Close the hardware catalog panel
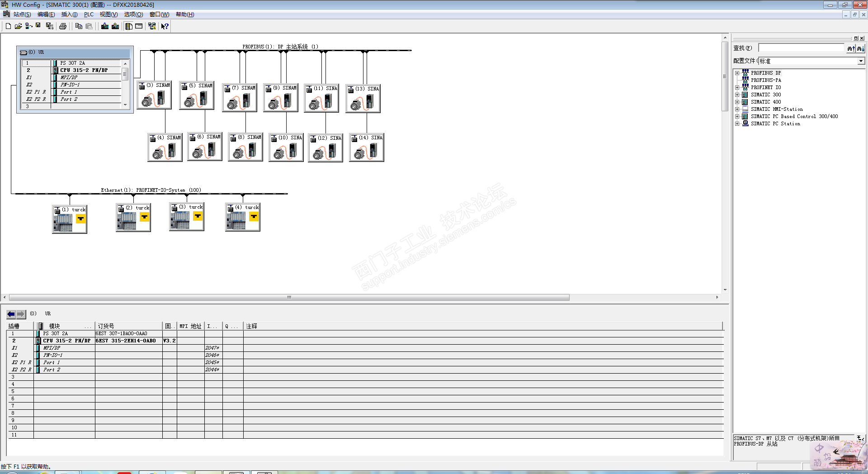The image size is (868, 474). click(862, 38)
